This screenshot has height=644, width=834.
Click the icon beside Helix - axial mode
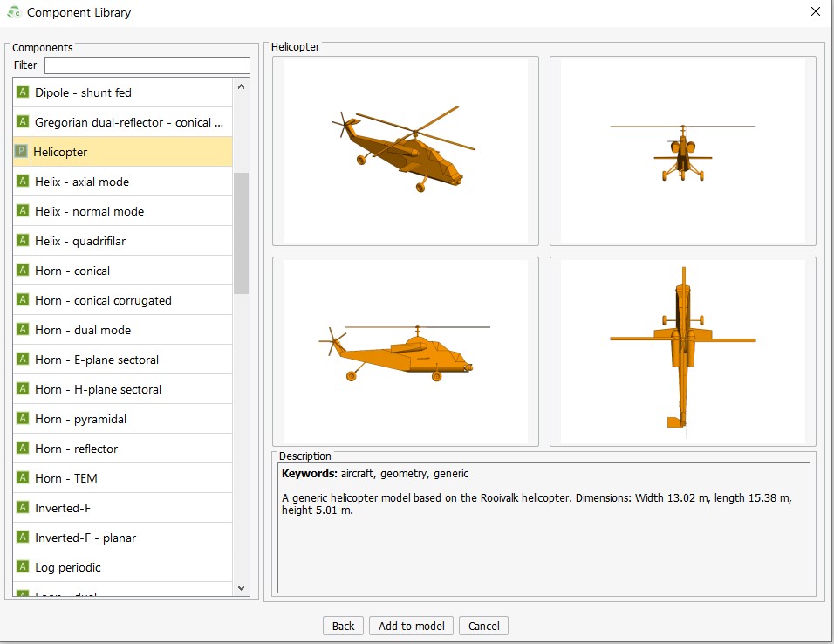23,182
